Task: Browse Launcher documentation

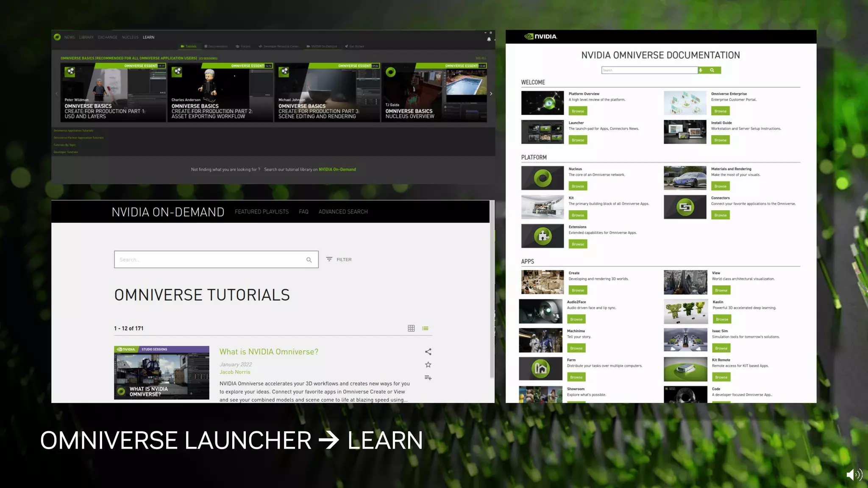Action: click(578, 140)
